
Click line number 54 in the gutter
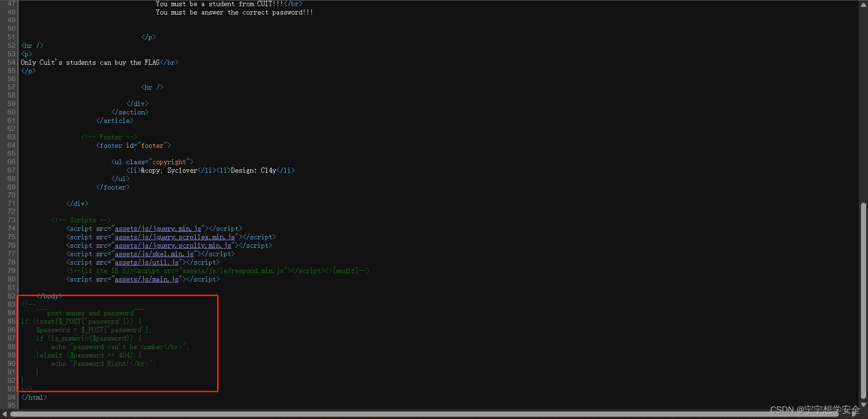[11, 62]
